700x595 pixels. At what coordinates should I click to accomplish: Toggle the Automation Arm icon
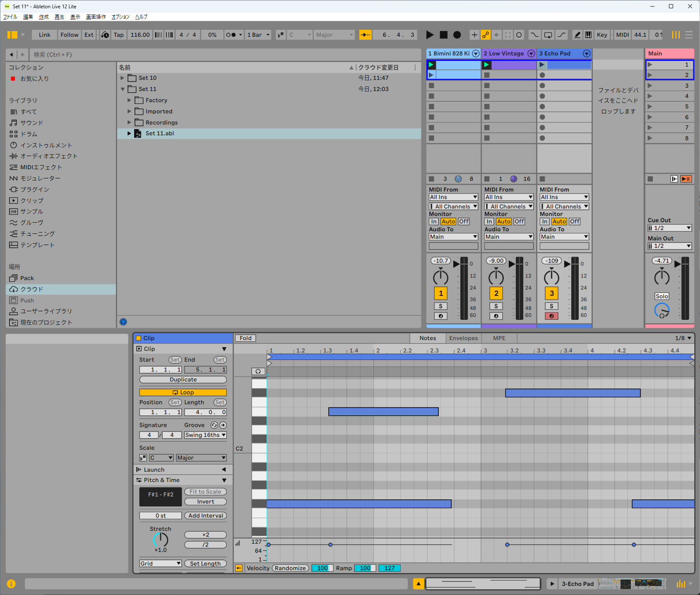(x=486, y=35)
